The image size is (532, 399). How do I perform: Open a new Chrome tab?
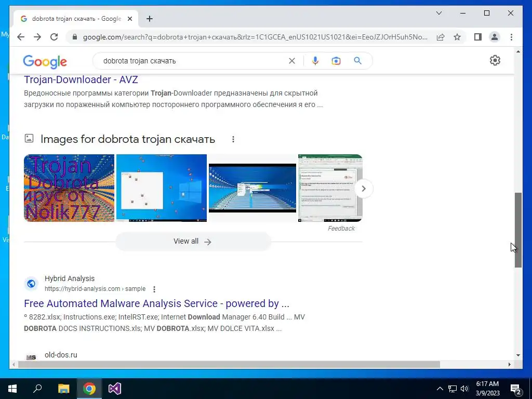point(150,19)
